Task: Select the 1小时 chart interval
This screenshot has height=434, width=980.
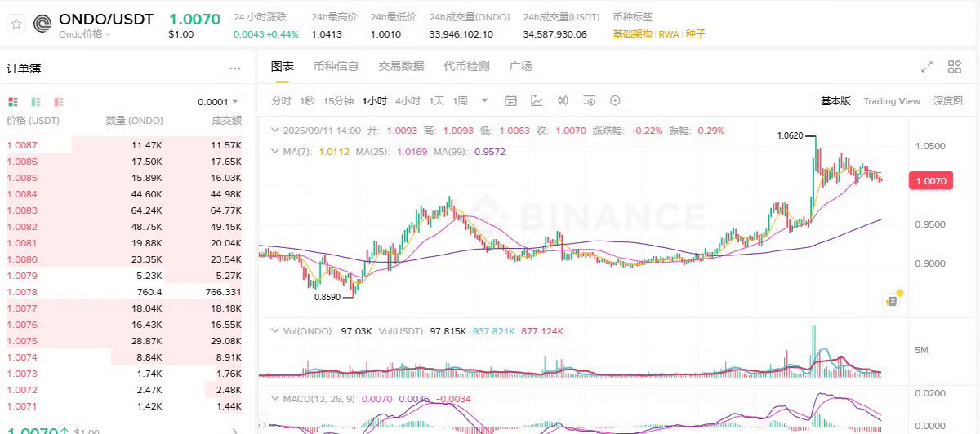Action: (375, 101)
